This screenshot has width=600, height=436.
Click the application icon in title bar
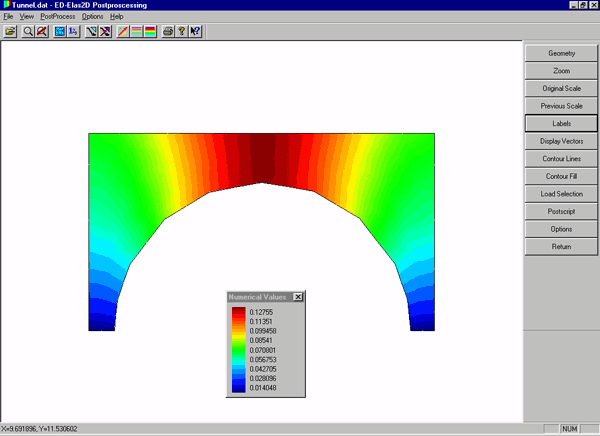click(6, 5)
